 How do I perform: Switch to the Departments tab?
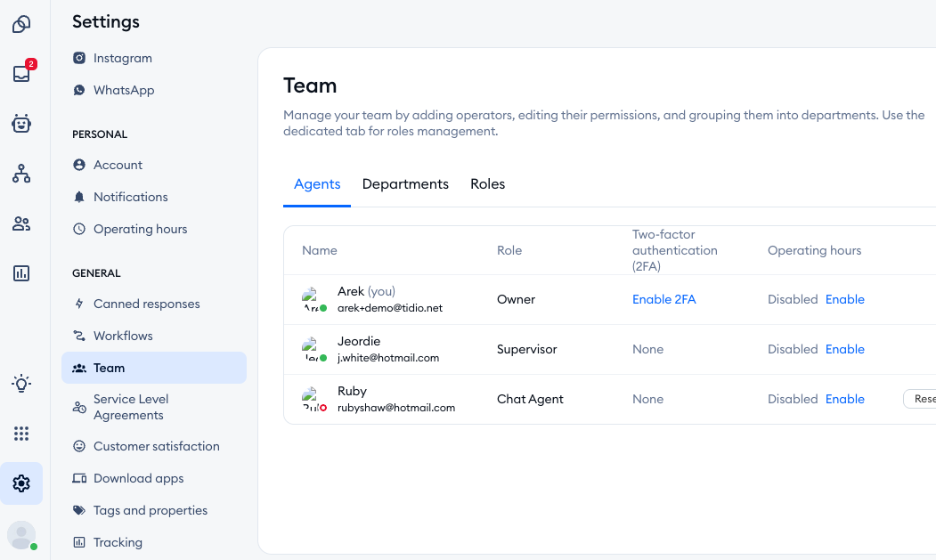click(405, 184)
